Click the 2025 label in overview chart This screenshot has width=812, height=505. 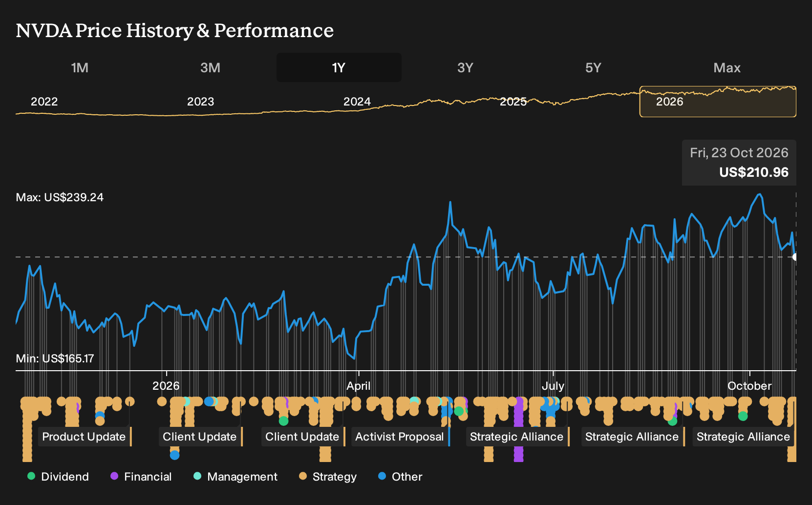point(513,102)
